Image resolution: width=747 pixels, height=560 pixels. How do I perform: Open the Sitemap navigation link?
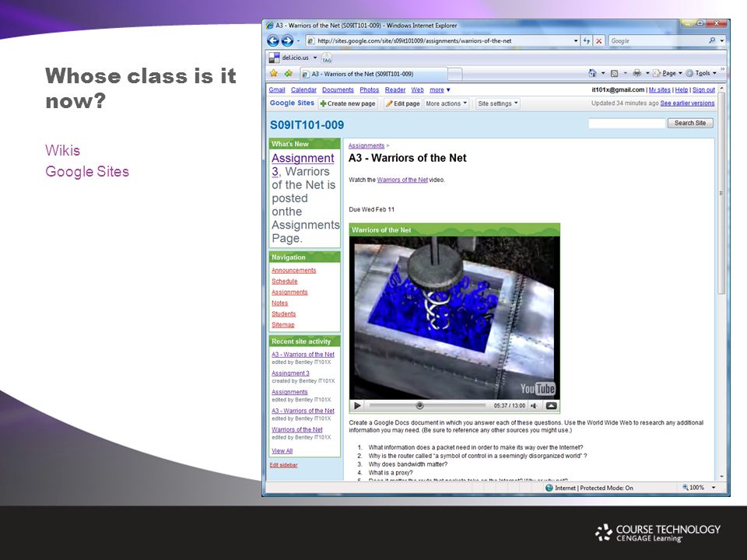click(283, 325)
